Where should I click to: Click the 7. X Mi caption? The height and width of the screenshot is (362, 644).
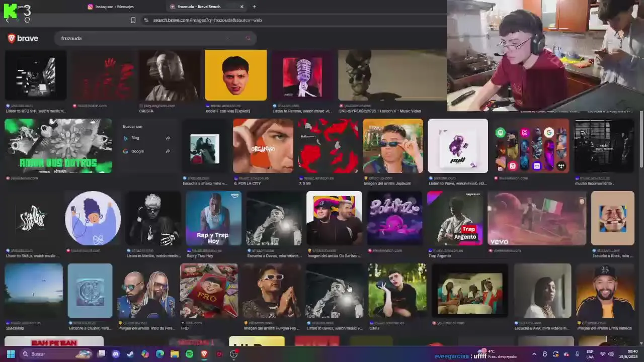click(306, 184)
